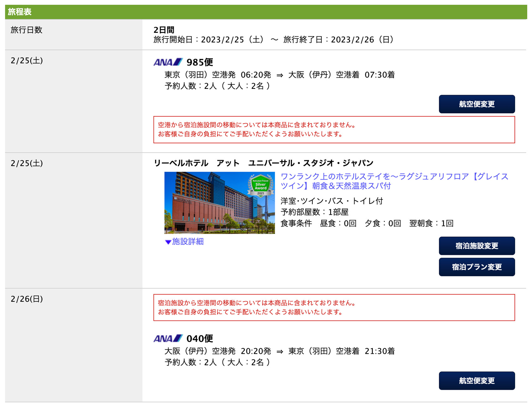Screen dimensions: 532x406
Task: Click the 2/26(日) date label
Action: (27, 299)
